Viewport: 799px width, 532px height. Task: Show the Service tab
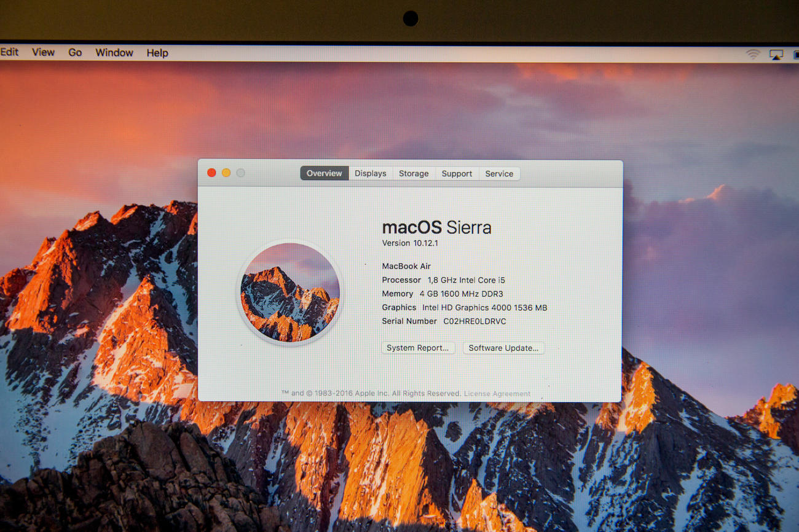coord(499,174)
